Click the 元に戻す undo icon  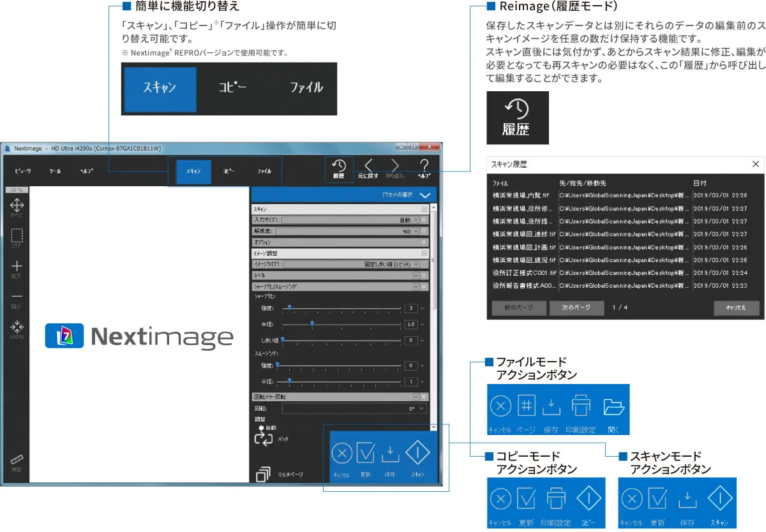point(368,167)
